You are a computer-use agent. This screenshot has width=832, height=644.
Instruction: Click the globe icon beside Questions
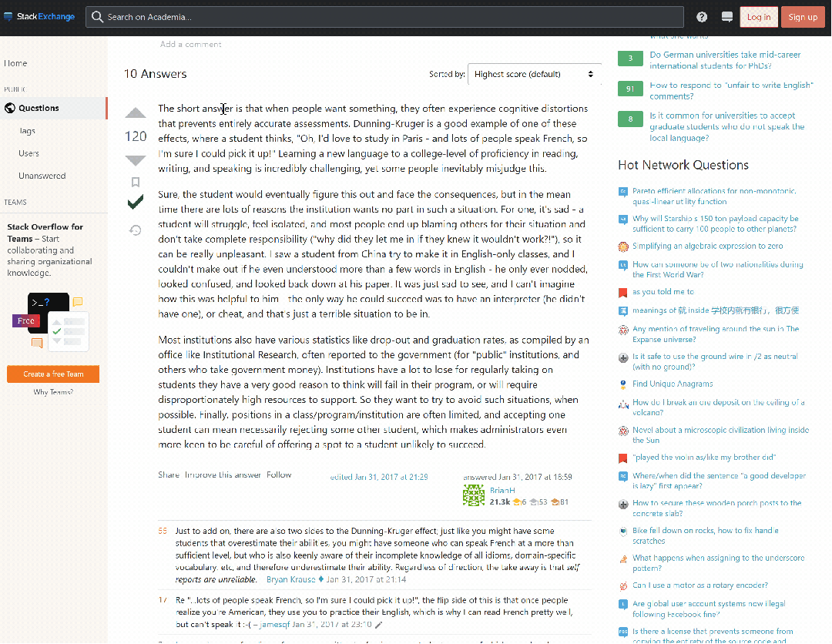coord(9,108)
